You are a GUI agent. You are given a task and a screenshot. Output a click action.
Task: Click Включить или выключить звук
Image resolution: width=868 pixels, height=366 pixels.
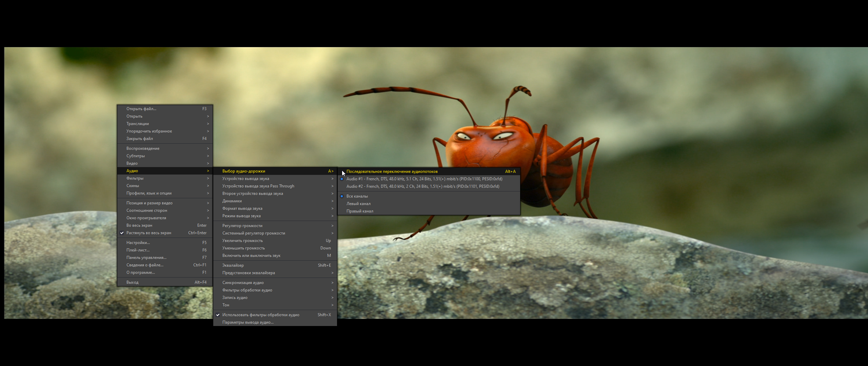tap(251, 256)
